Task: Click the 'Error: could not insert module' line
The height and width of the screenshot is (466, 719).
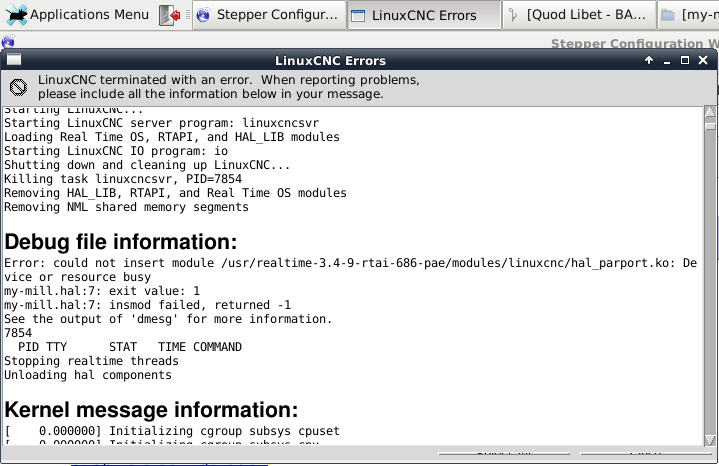Action: pyautogui.click(x=351, y=263)
